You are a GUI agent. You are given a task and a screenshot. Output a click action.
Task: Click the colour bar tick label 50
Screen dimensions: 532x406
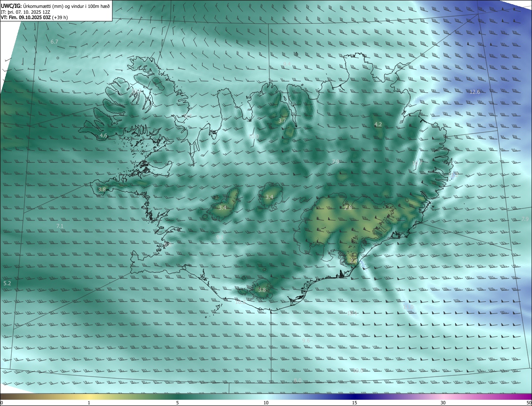pyautogui.click(x=529, y=403)
